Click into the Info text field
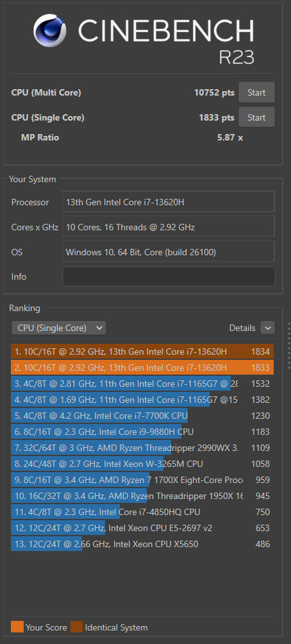Screen dimensions: 291x644 (169, 276)
